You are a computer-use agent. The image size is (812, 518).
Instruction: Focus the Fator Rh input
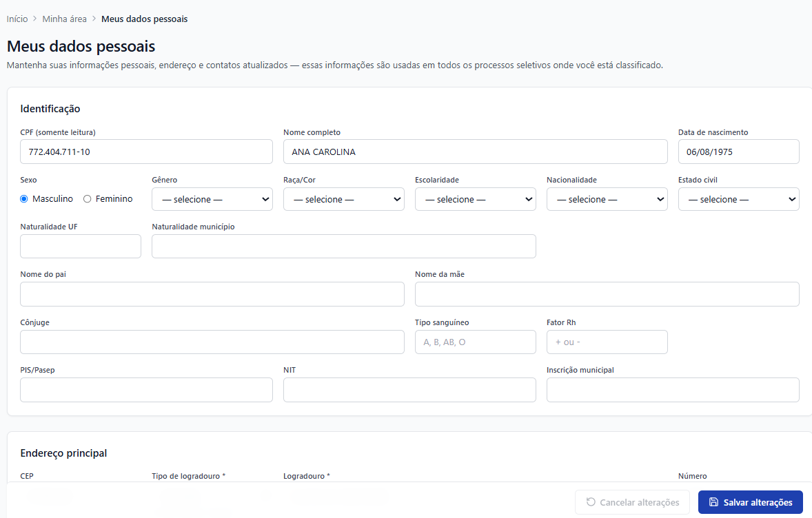pyautogui.click(x=607, y=342)
